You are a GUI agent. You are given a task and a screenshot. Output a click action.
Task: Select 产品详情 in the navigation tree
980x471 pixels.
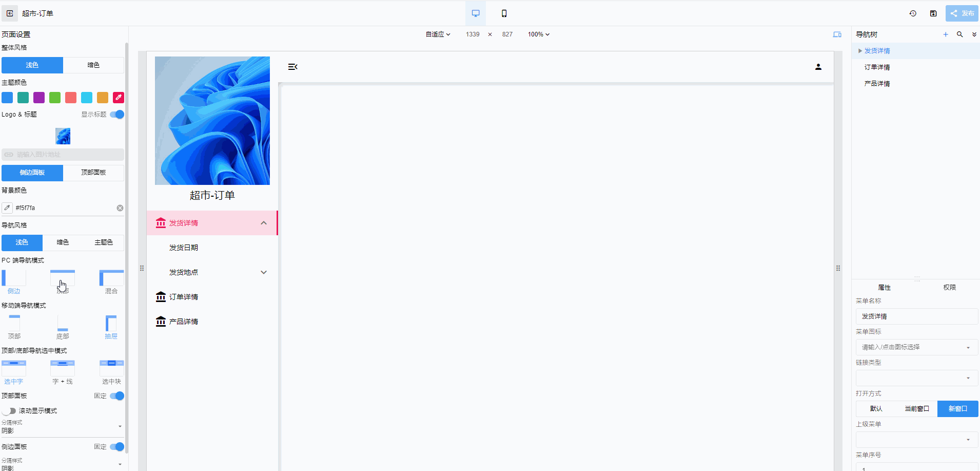(877, 84)
